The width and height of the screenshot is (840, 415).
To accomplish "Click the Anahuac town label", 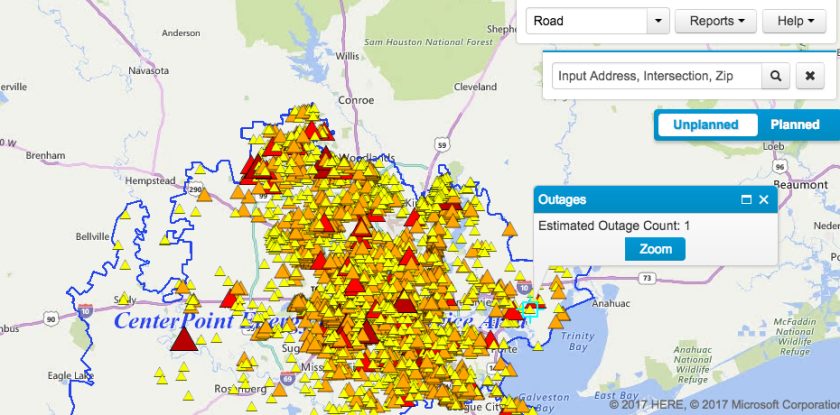I will point(612,303).
